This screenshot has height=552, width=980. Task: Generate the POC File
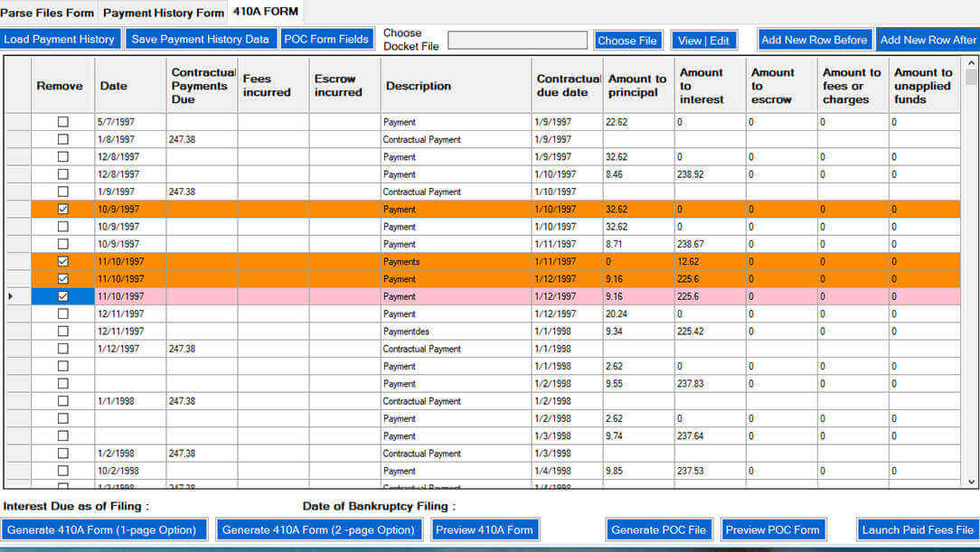[659, 531]
